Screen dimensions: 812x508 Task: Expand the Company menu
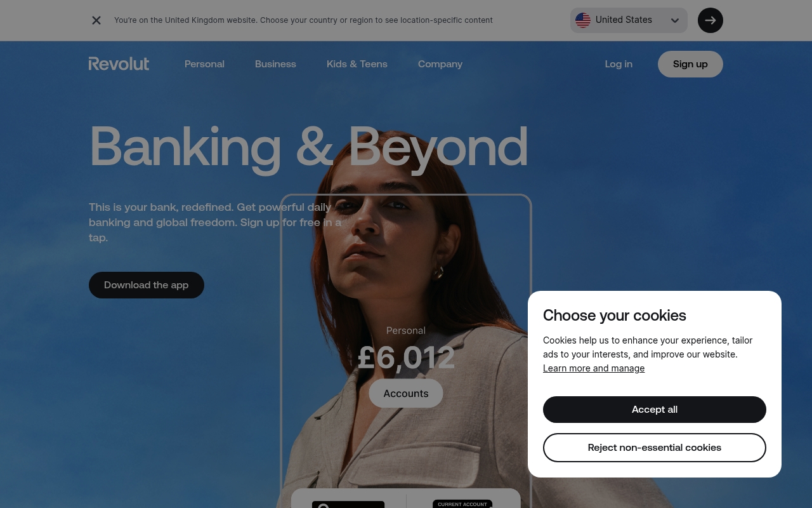click(440, 64)
